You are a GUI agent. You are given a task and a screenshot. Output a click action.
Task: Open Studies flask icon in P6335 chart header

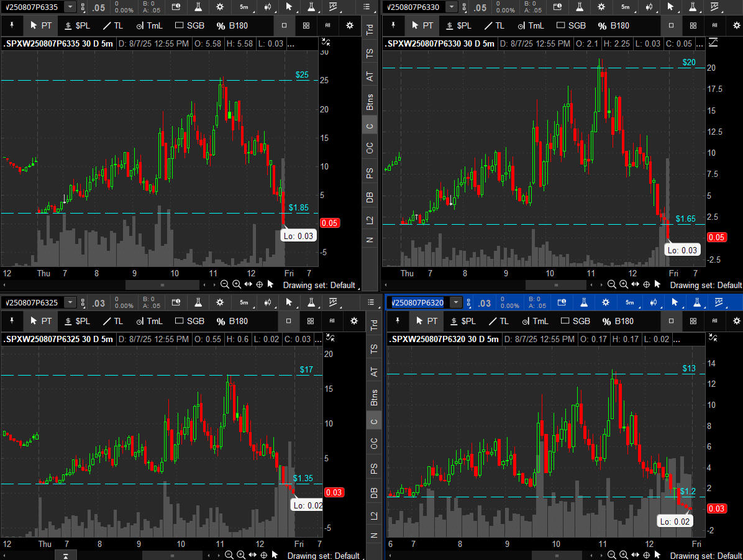pos(198,7)
